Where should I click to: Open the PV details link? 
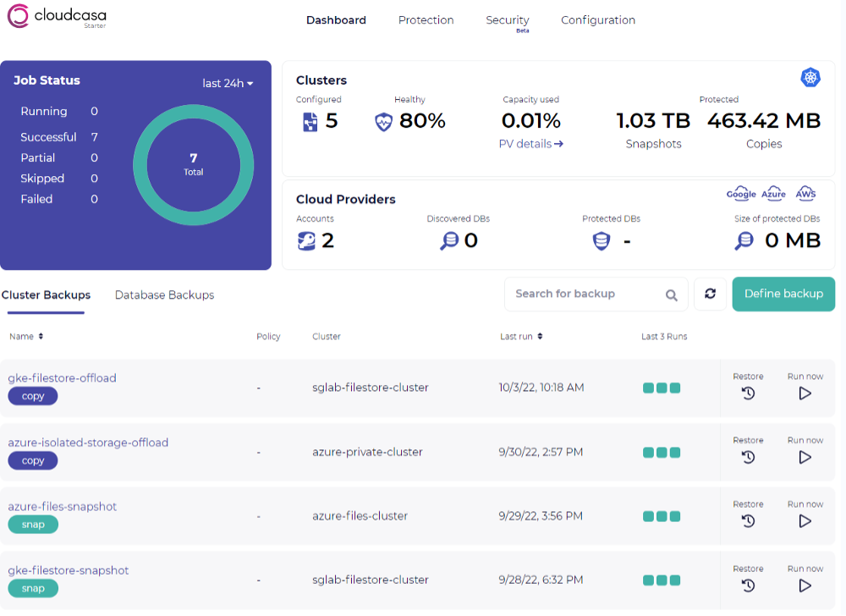(x=530, y=144)
